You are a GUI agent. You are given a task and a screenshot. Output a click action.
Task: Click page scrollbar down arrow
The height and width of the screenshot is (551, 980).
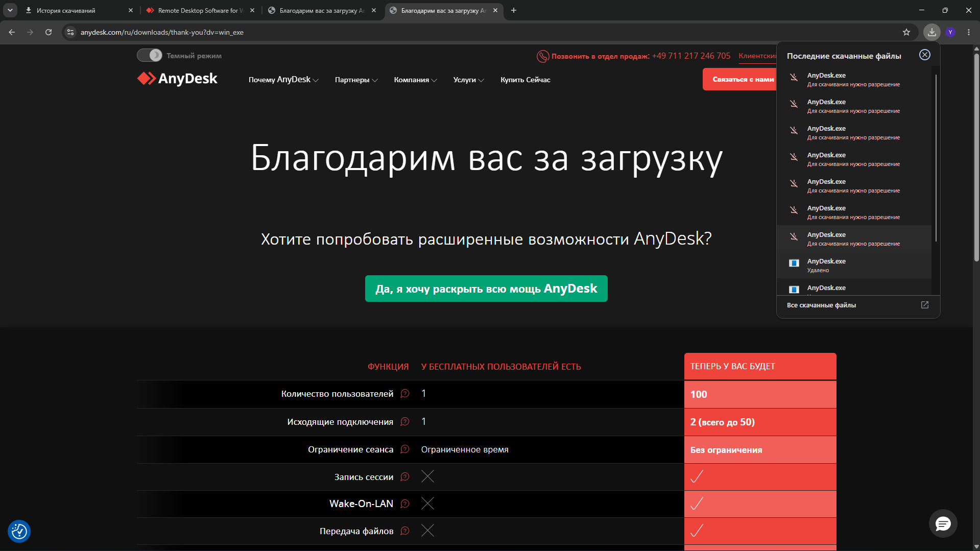pyautogui.click(x=976, y=546)
